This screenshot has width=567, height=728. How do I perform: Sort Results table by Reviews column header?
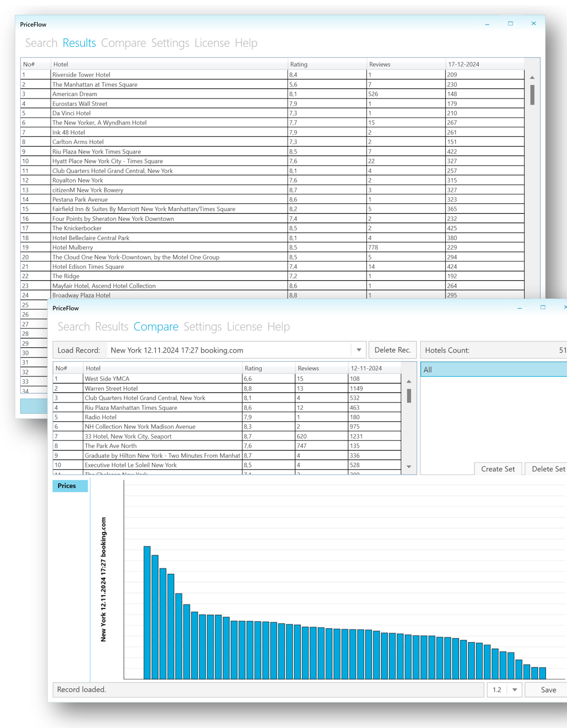pos(406,64)
